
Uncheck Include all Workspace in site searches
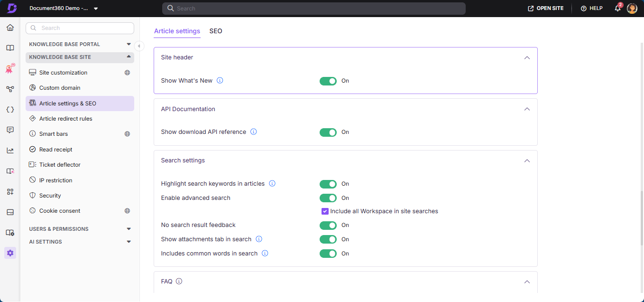click(325, 211)
